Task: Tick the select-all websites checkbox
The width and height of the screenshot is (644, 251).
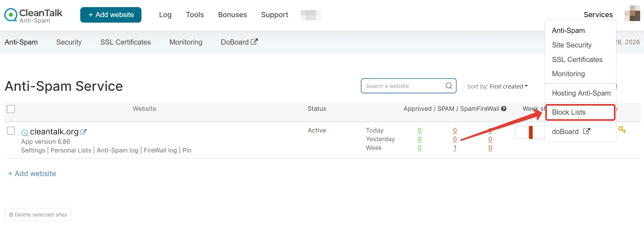Action: (11, 109)
